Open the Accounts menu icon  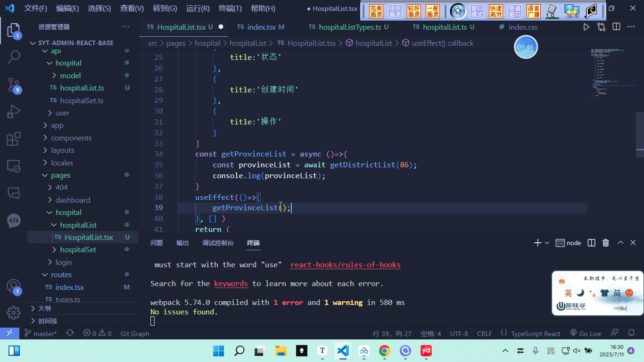tap(14, 287)
